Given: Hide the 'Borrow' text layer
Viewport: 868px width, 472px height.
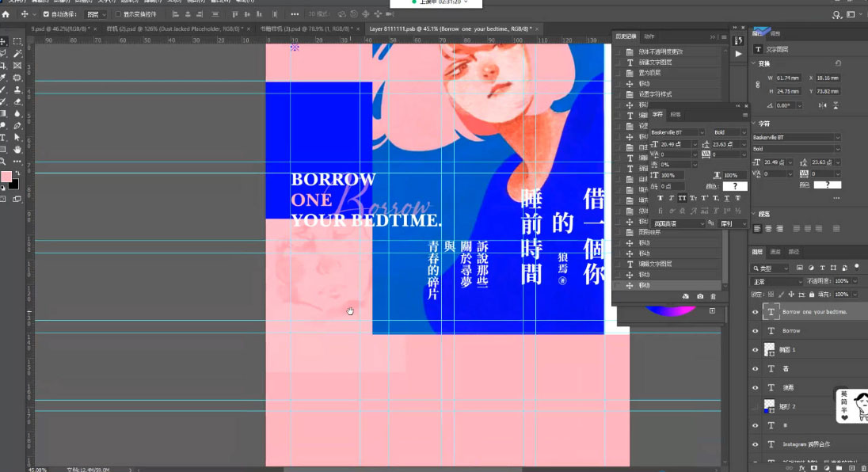Looking at the screenshot, I should point(755,331).
